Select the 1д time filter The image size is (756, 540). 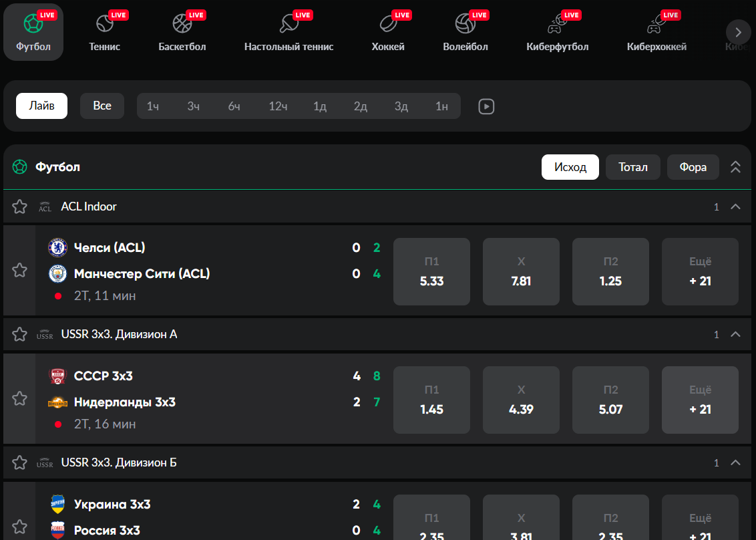pos(320,106)
